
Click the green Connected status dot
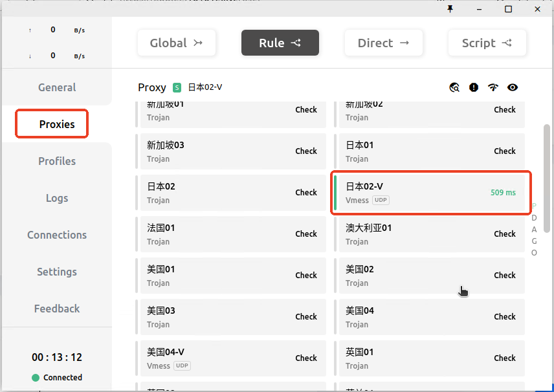point(36,378)
